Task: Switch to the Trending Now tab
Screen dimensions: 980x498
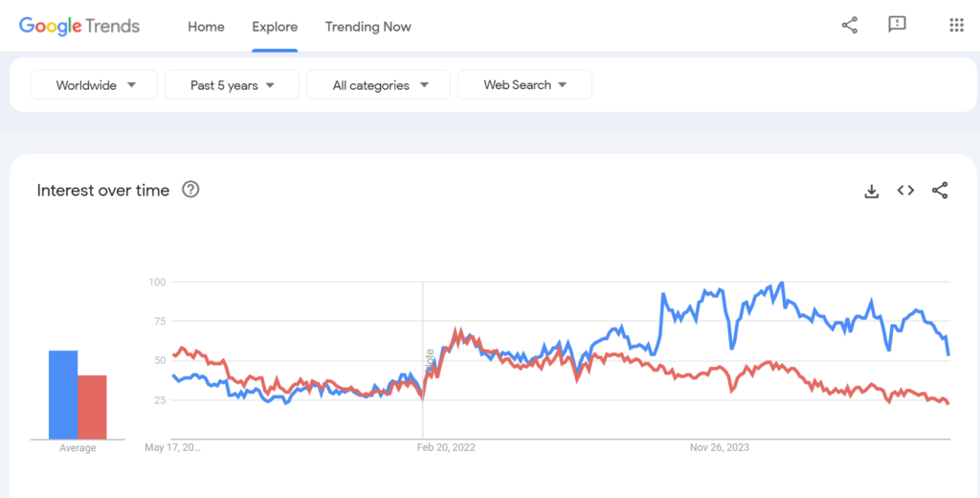Action: pyautogui.click(x=368, y=26)
